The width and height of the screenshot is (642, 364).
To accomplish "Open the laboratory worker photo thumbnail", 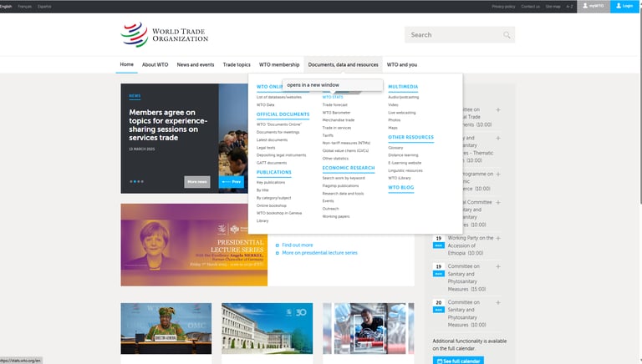I will (x=368, y=328).
